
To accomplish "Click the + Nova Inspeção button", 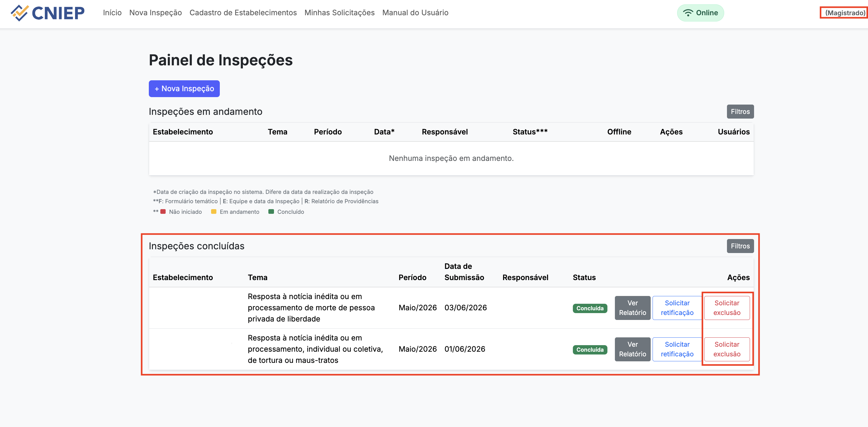I will 184,89.
